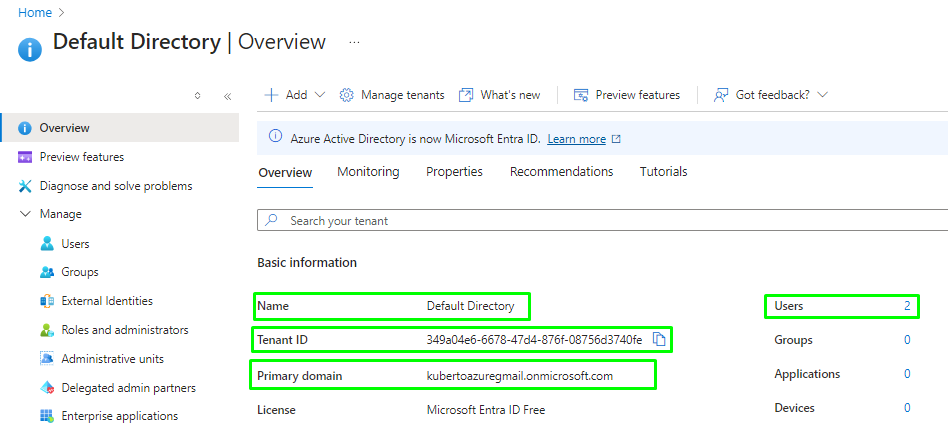Click the Tenant ID value text
This screenshot has width=948, height=429.
point(534,340)
